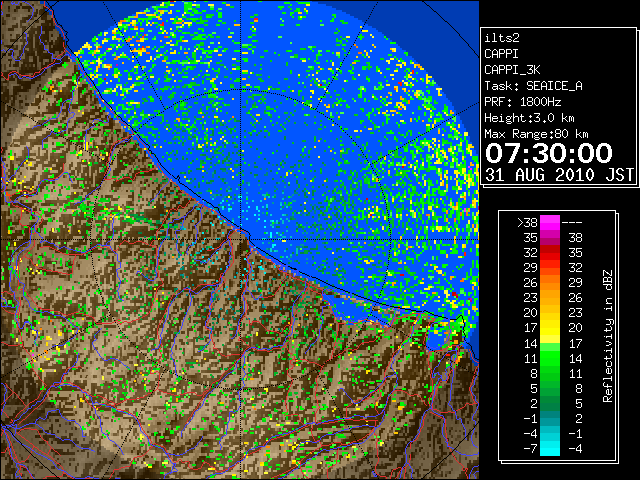Select the 'Max Range:80 km' text
Viewport: 640px width, 480px height.
[x=536, y=134]
